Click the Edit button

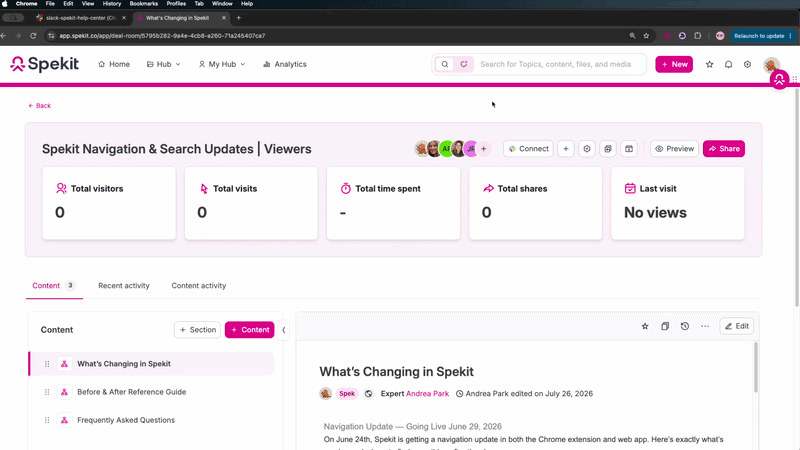737,326
